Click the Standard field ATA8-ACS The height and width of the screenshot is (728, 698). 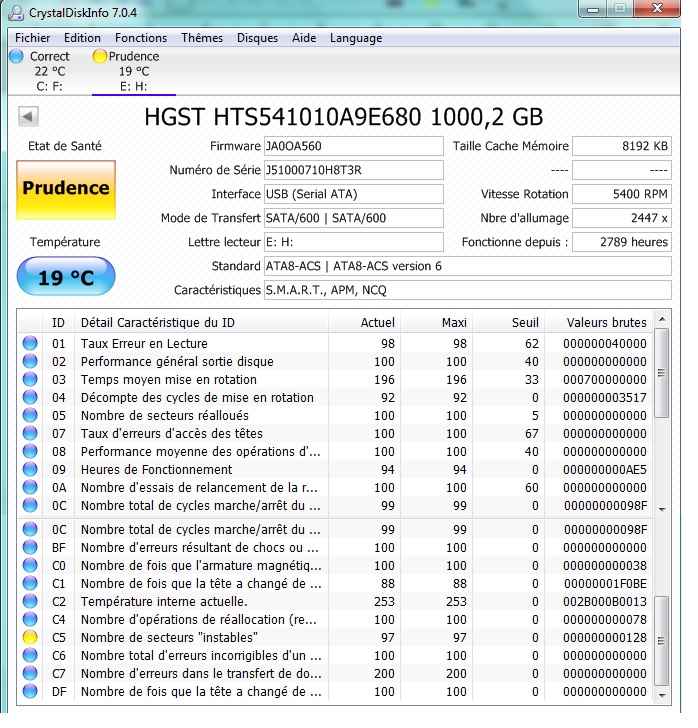pyautogui.click(x=468, y=266)
